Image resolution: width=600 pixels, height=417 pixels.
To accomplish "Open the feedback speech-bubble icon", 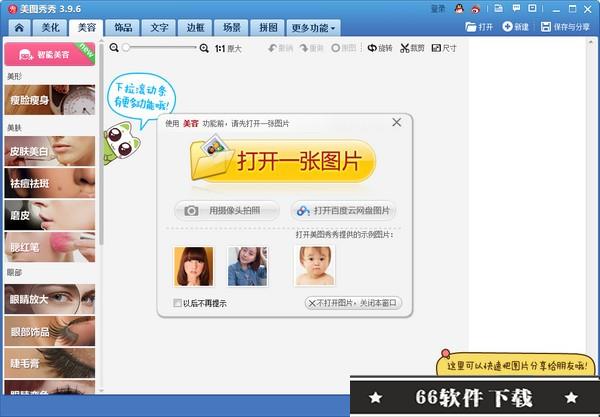I will (516, 8).
